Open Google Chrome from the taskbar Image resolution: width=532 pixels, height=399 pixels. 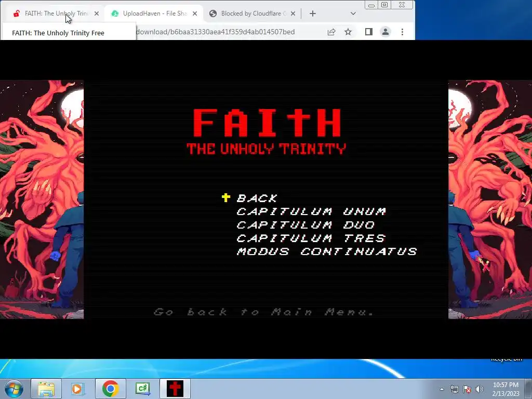(110, 389)
